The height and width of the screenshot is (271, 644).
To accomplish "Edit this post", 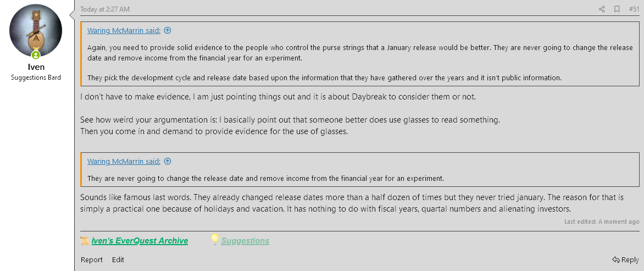I will [118, 259].
